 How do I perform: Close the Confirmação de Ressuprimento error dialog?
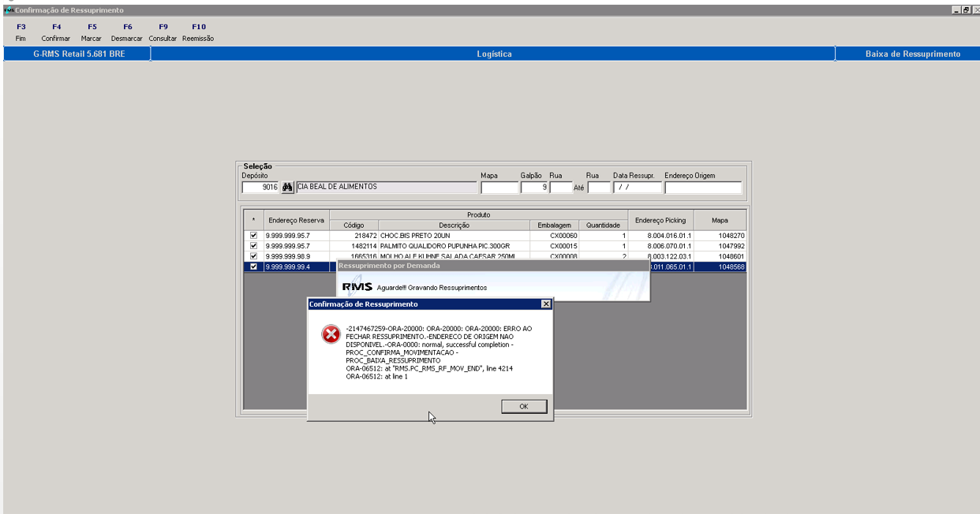coord(546,304)
